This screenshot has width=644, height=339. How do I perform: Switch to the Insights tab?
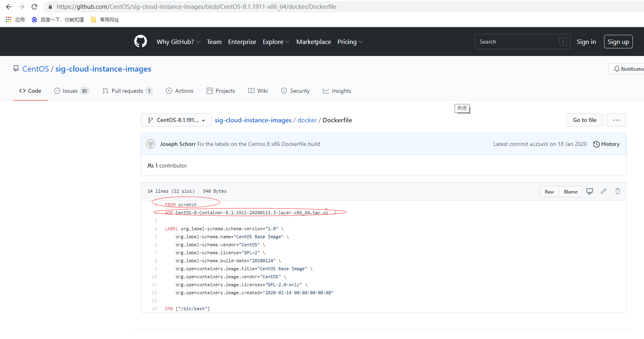(x=337, y=91)
